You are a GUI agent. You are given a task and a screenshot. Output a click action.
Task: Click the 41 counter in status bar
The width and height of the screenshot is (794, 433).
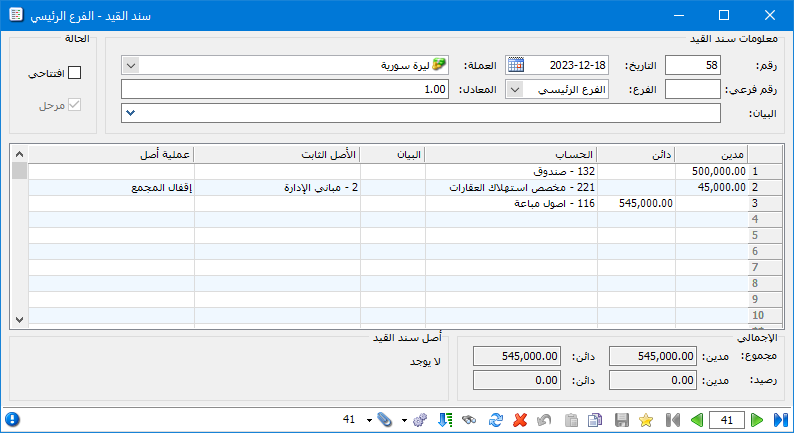click(349, 419)
